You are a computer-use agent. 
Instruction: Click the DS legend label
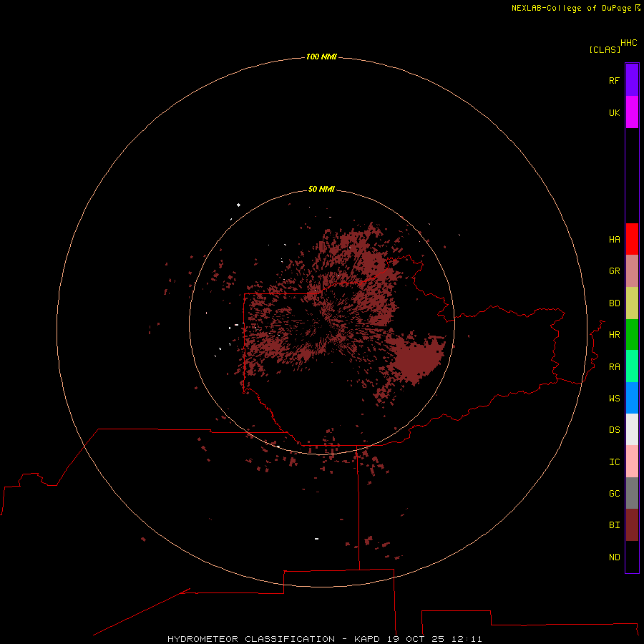pos(614,430)
